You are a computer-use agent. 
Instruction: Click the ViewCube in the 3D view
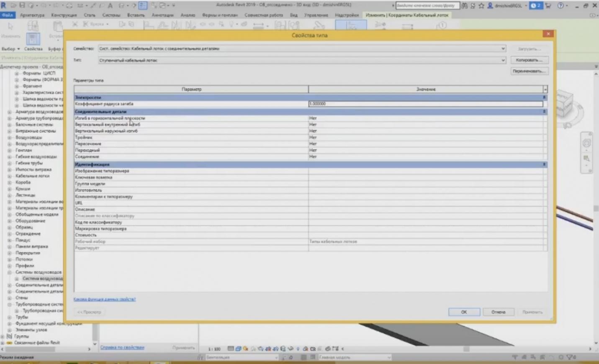click(x=565, y=103)
